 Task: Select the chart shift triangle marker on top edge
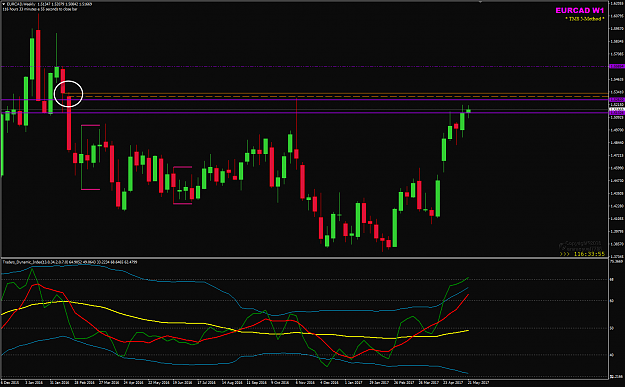(x=480, y=2)
